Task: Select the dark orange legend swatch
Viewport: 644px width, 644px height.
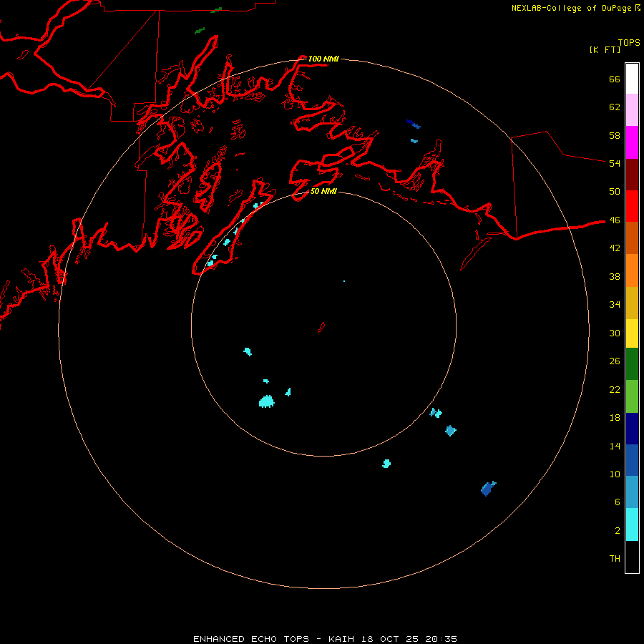Action: click(632, 238)
